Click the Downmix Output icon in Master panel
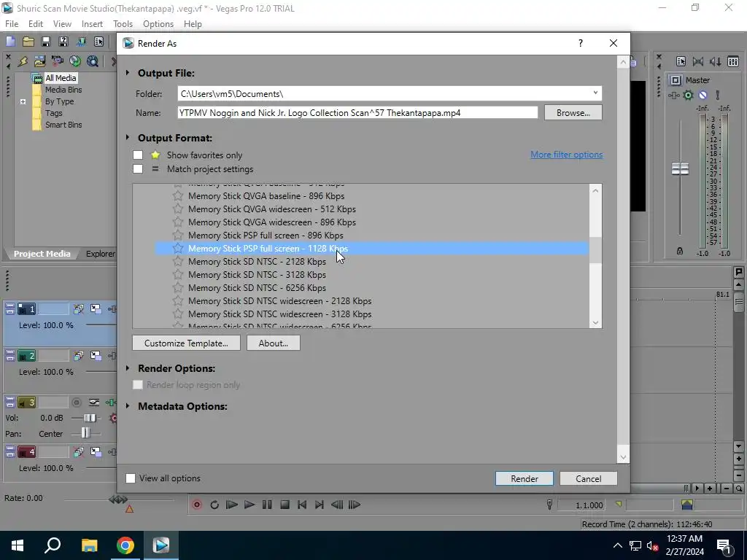 (698, 61)
